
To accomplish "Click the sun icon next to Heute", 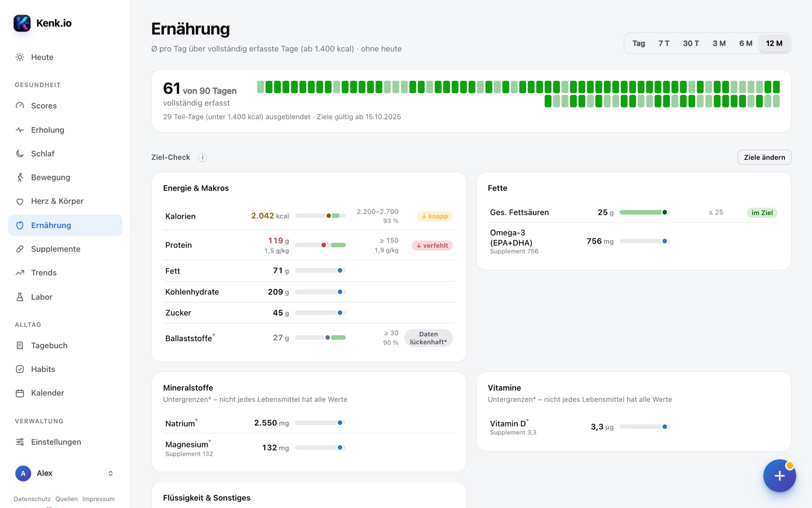I will click(20, 57).
